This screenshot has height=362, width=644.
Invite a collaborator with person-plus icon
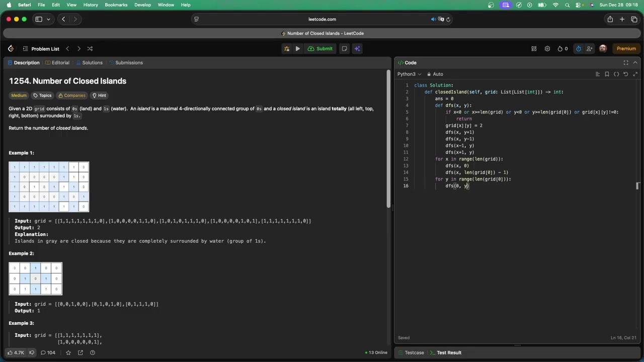tap(590, 49)
